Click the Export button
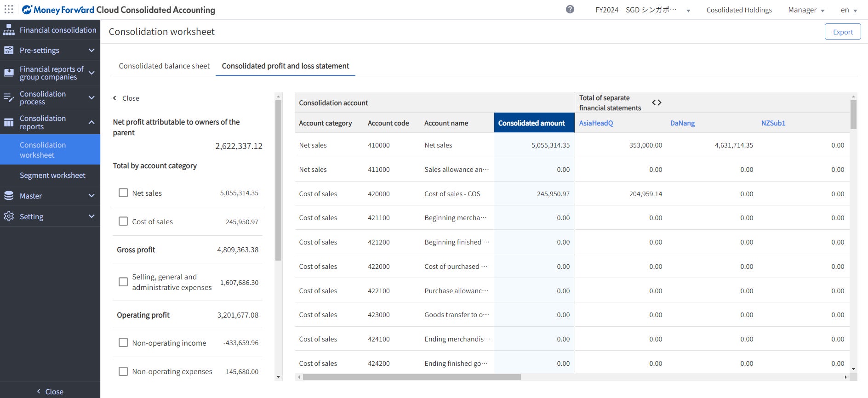 click(842, 32)
